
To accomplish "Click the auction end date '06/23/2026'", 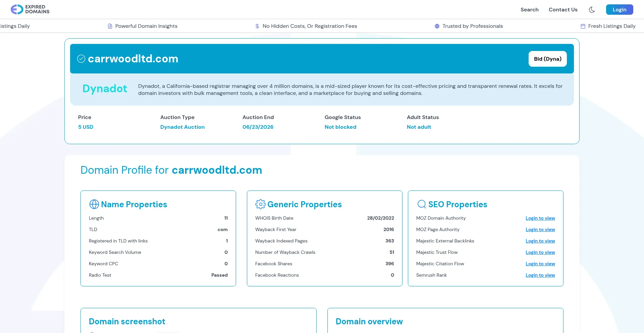I will [258, 127].
